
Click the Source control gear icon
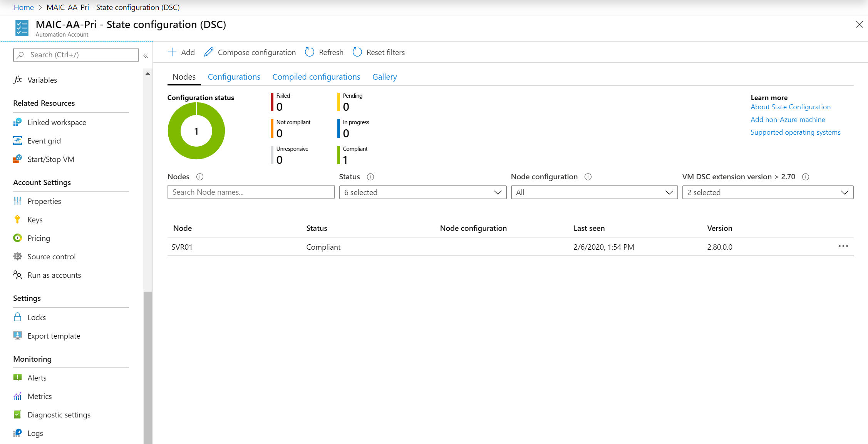click(17, 257)
